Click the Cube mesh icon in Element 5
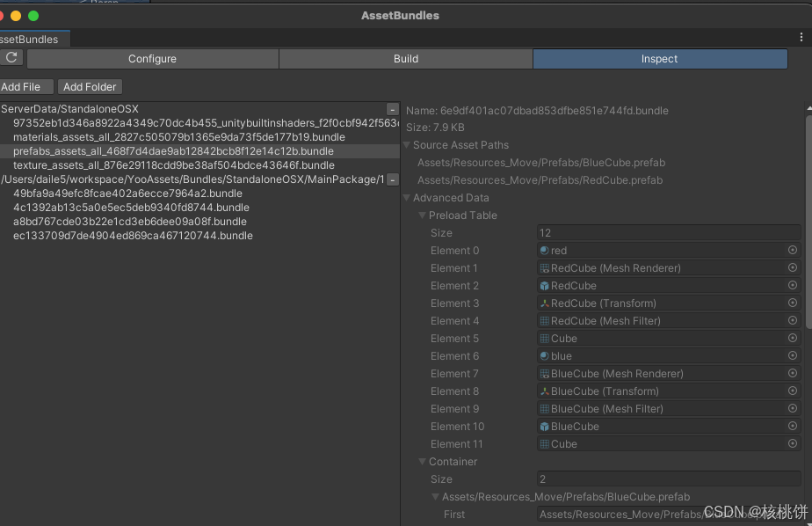812x526 pixels. pyautogui.click(x=546, y=338)
